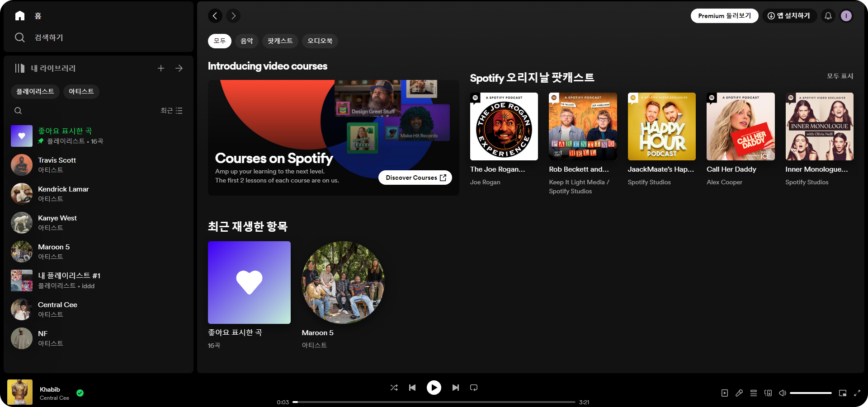Open Kendrick Lamar in library
Screen dimensions: 868x407
pyautogui.click(x=99, y=194)
